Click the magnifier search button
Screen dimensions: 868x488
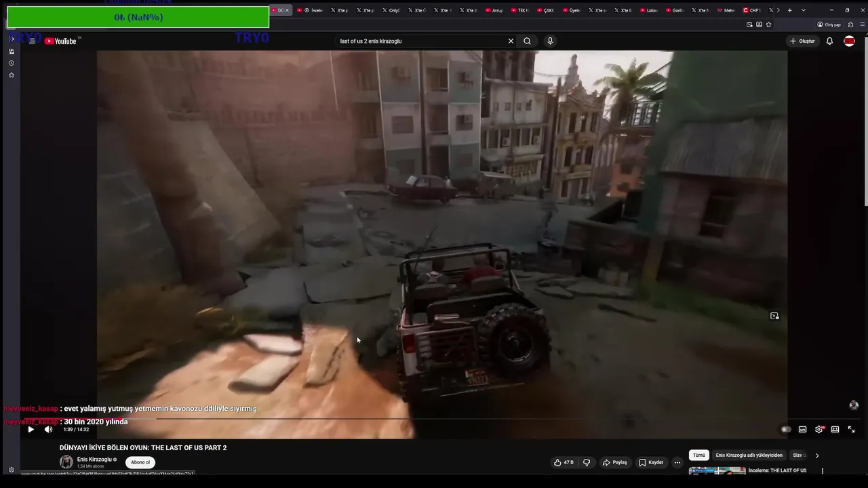tap(527, 41)
